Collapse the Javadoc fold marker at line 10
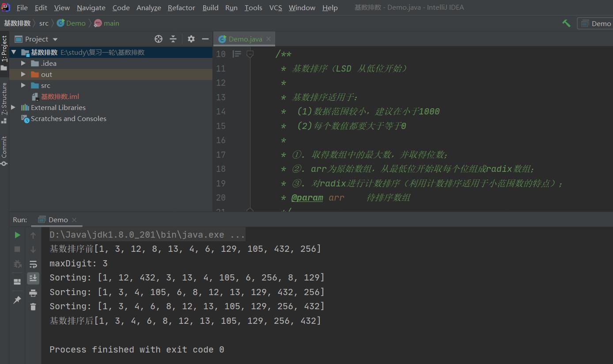 [250, 54]
